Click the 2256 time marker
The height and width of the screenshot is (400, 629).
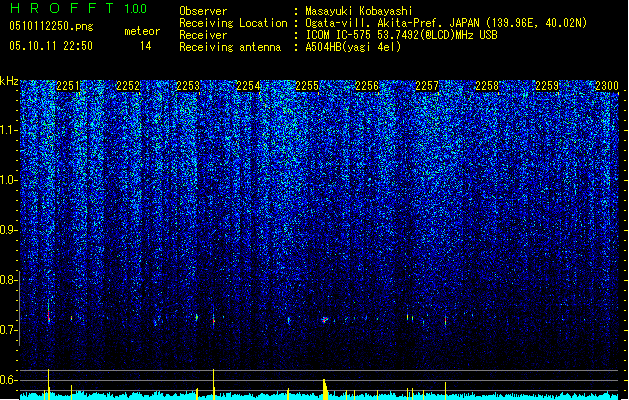click(x=367, y=86)
